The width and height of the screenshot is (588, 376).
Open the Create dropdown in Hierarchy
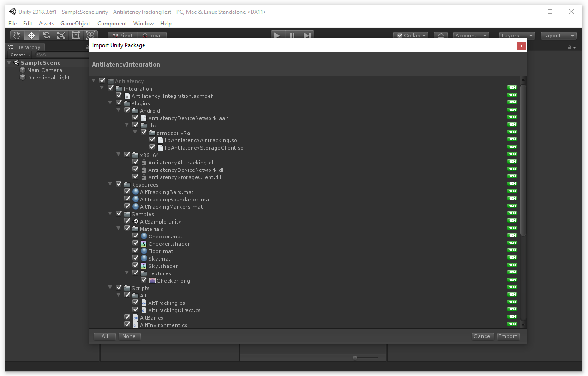20,55
